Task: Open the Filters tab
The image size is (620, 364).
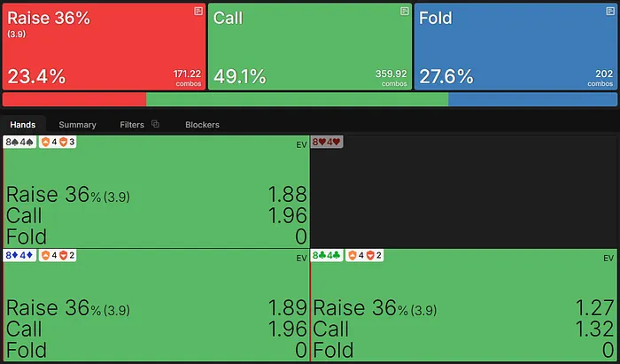Action: click(x=131, y=125)
